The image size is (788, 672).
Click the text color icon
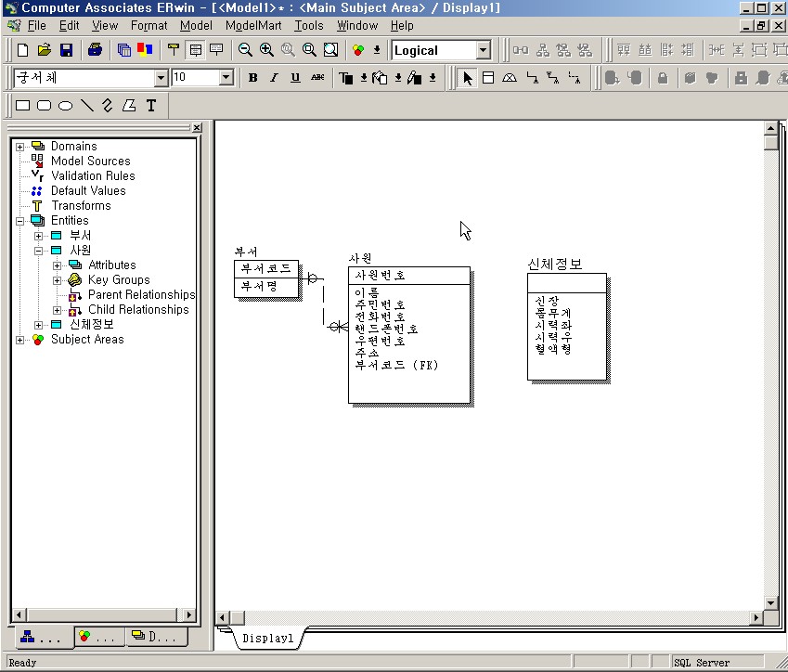(346, 78)
